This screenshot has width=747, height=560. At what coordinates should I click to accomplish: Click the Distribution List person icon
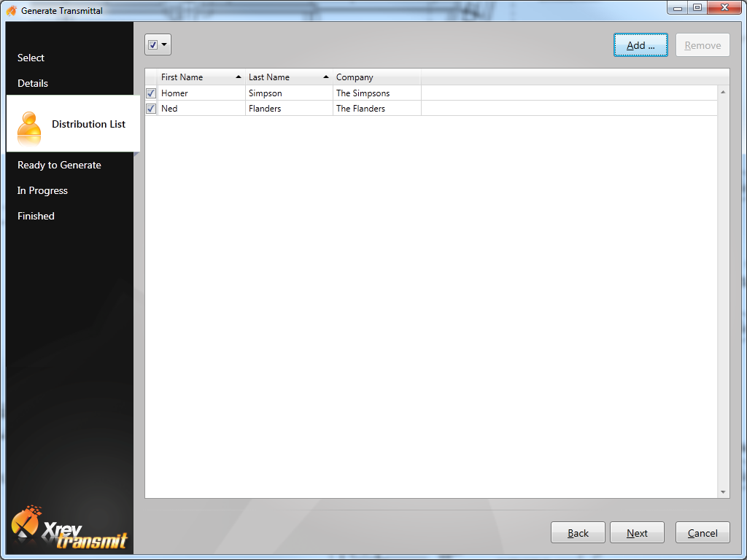(x=29, y=128)
